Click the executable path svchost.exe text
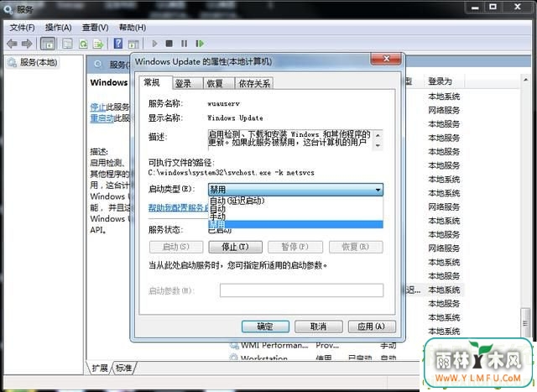This screenshot has height=392, width=537. (232, 173)
